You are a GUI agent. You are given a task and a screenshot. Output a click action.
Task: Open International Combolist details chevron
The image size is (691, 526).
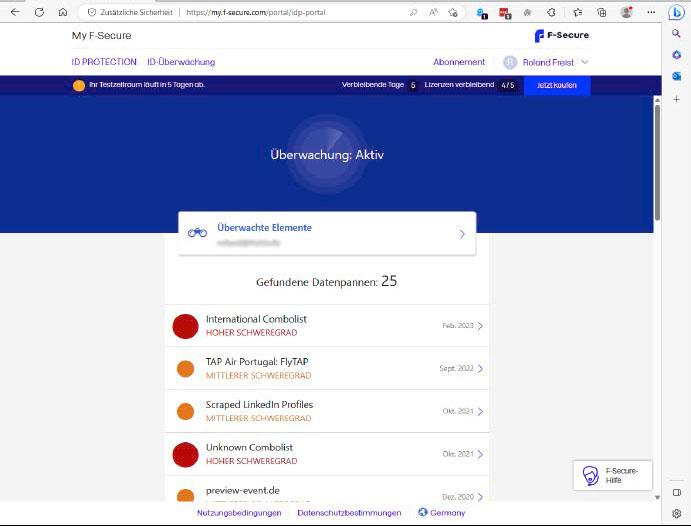(x=480, y=326)
